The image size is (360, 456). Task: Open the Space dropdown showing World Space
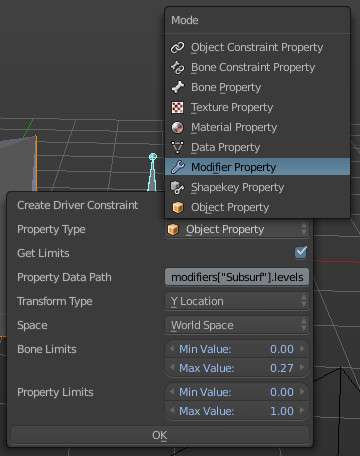[237, 325]
